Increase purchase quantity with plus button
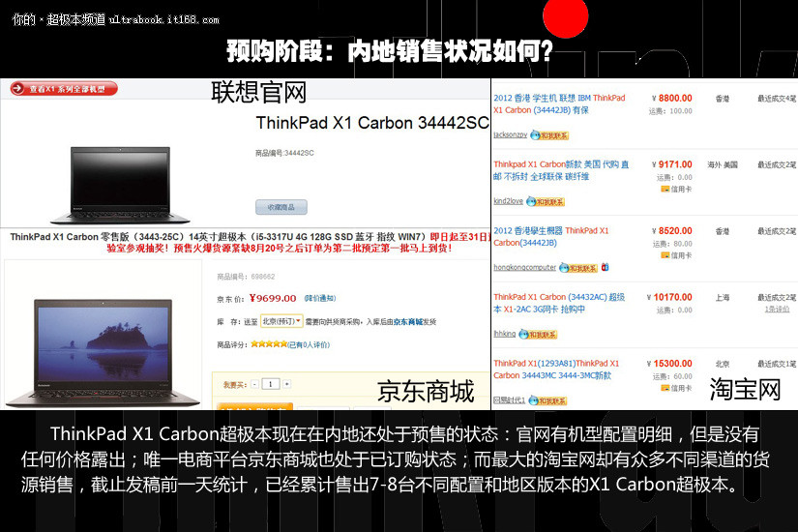This screenshot has width=798, height=532. click(x=289, y=384)
